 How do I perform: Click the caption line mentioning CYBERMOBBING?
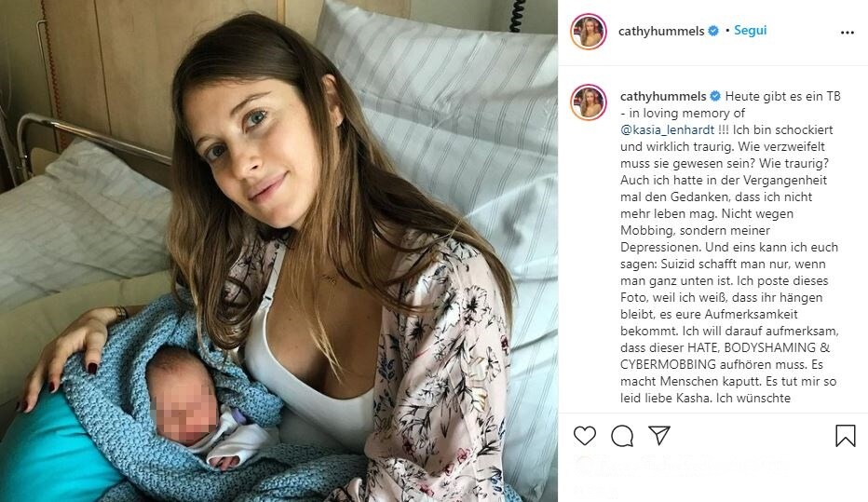point(721,365)
